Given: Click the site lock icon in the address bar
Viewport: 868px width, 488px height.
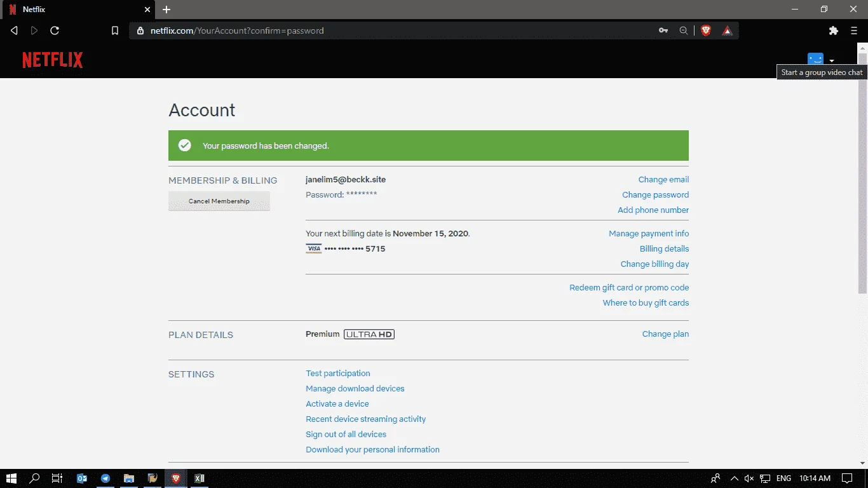Looking at the screenshot, I should click(140, 30).
